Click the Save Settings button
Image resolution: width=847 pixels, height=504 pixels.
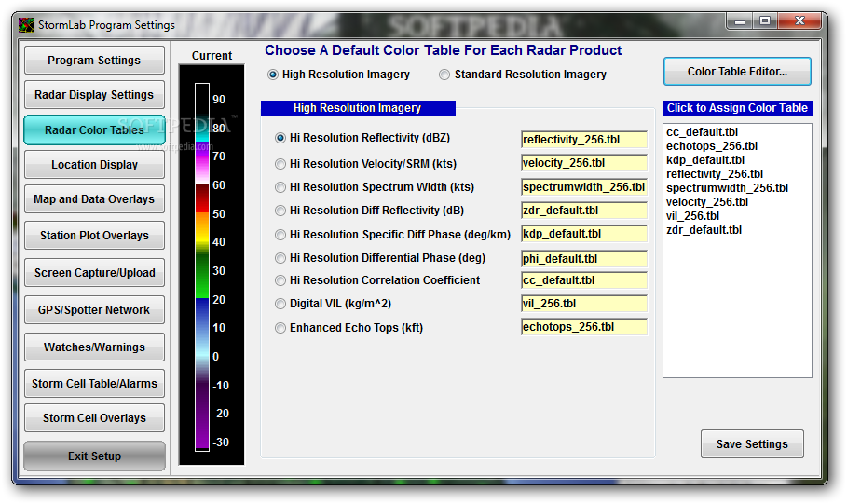(752, 444)
